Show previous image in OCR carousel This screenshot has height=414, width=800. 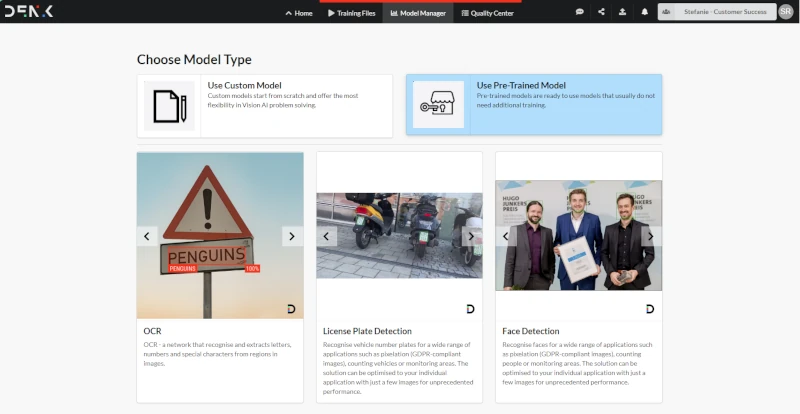[x=148, y=236]
